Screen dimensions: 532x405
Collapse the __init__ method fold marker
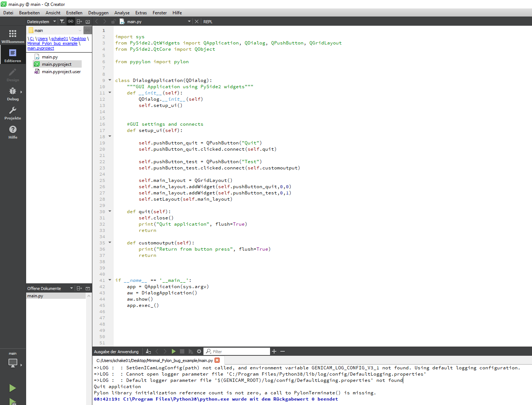pyautogui.click(x=110, y=92)
